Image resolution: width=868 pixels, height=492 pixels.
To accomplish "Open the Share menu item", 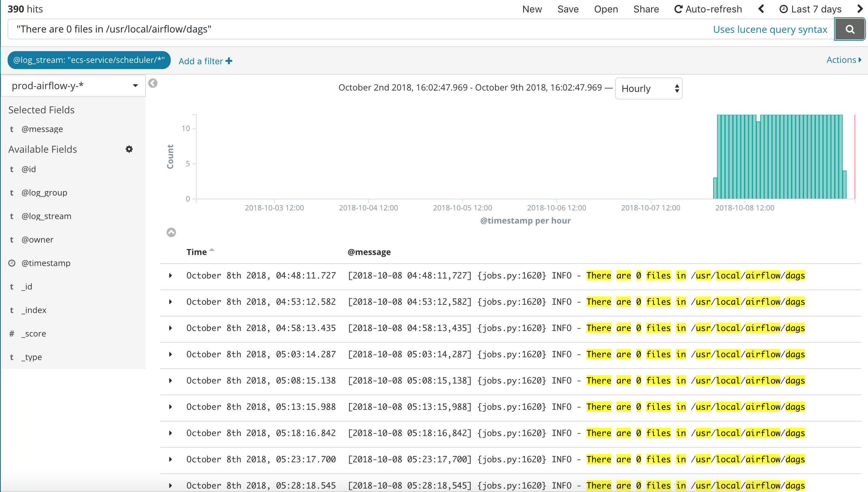I will (x=646, y=9).
